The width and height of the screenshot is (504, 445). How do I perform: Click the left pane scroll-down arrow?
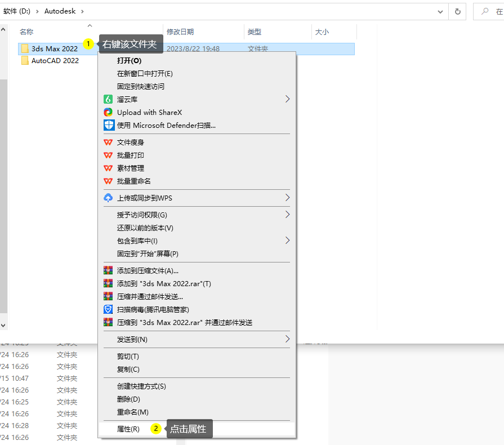(3, 326)
